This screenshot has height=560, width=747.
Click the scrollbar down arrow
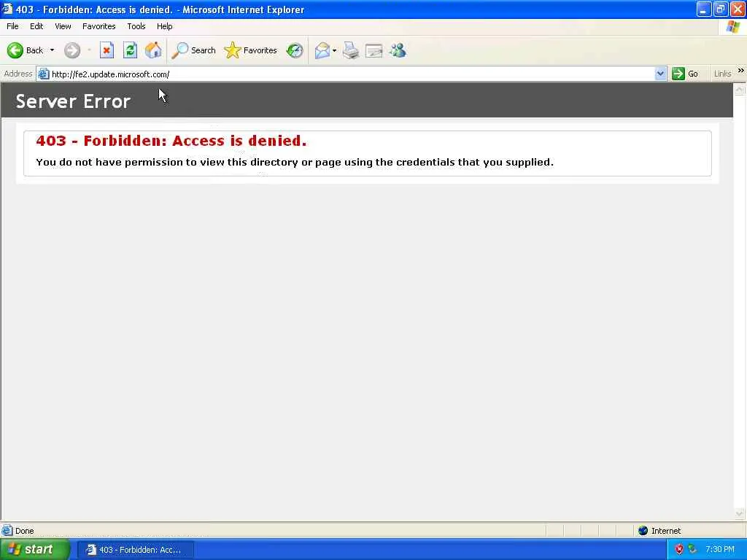[740, 513]
